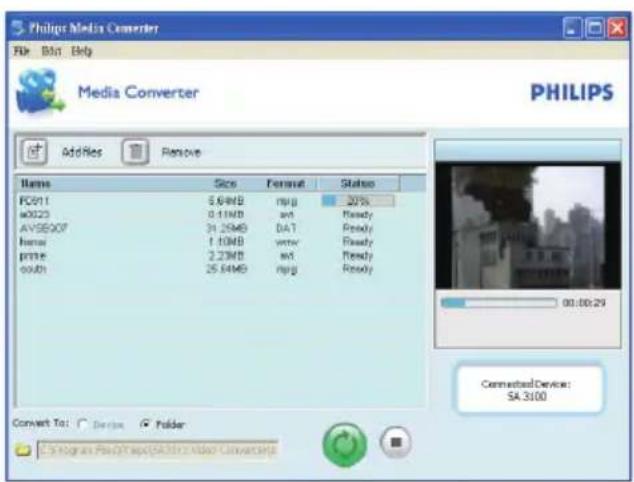Click the Remove trash can icon
Image resolution: width=634 pixels, height=482 pixels.
point(135,152)
